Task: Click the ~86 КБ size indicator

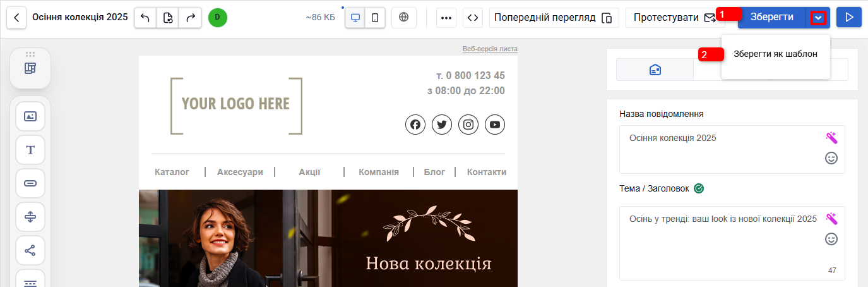Action: click(x=320, y=18)
